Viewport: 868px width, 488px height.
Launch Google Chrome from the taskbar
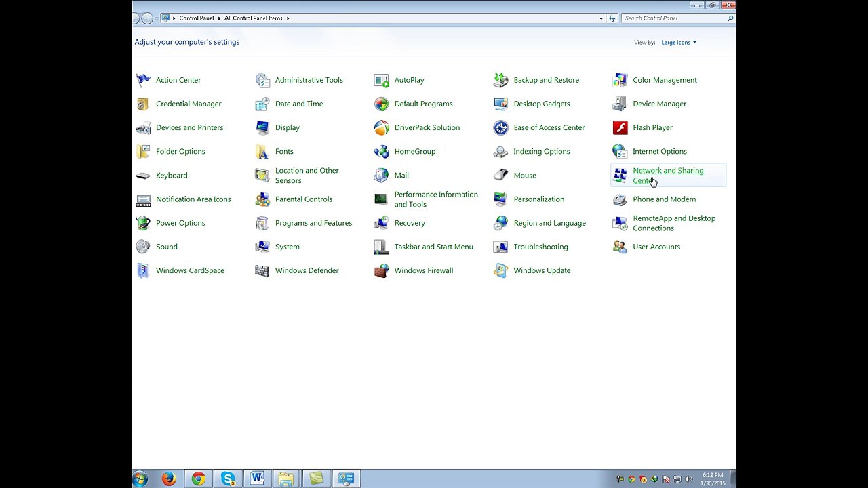point(198,479)
